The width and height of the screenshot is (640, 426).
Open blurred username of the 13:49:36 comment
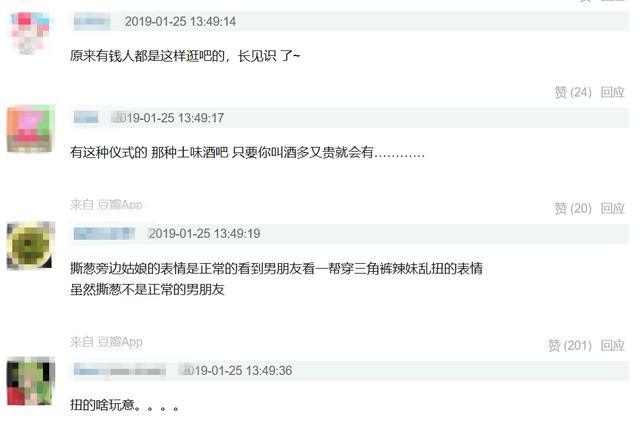(x=120, y=371)
